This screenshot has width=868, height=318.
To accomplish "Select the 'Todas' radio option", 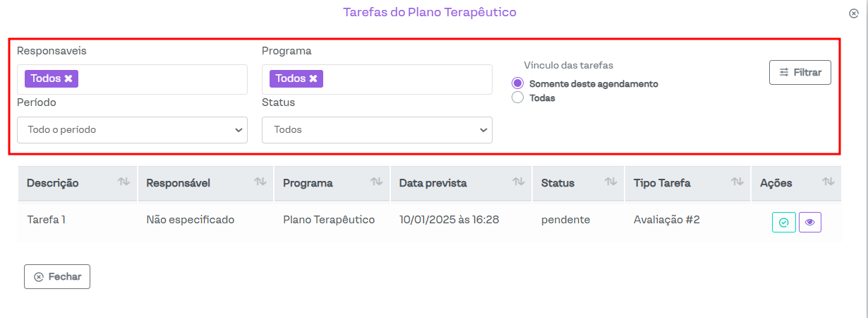I will [517, 98].
